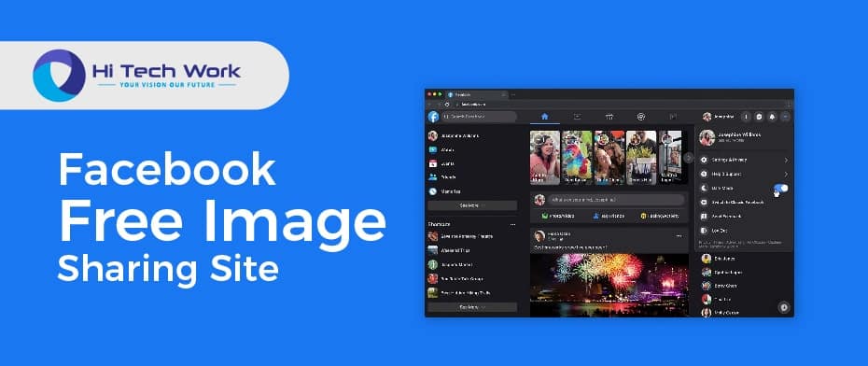This screenshot has height=366, width=868.
Task: Click the Photo/Video button in composer
Action: click(x=558, y=216)
